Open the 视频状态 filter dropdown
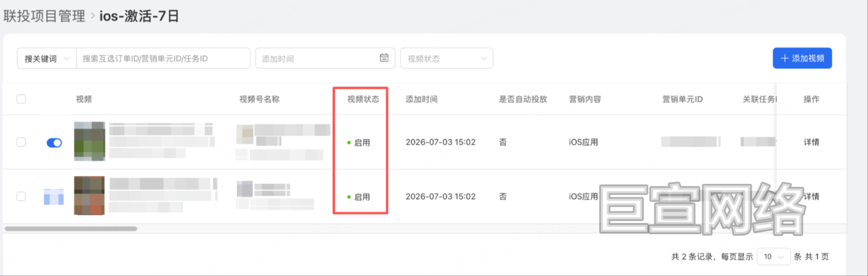 447,58
